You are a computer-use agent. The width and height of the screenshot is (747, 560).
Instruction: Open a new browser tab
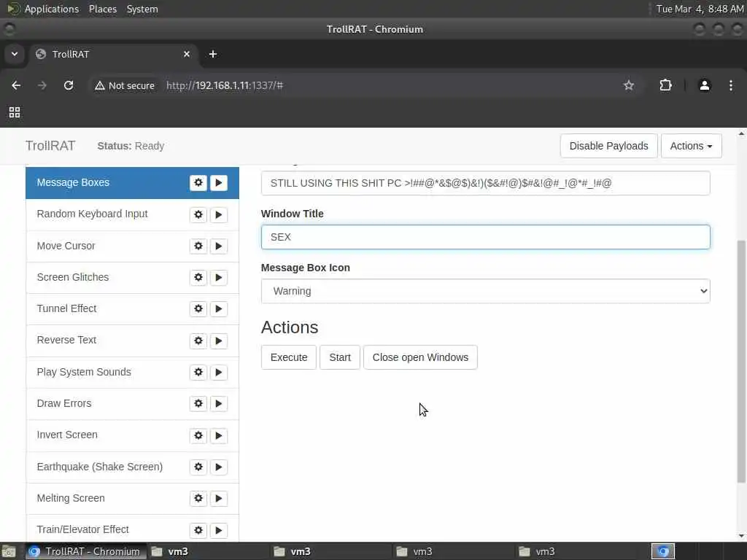[213, 54]
